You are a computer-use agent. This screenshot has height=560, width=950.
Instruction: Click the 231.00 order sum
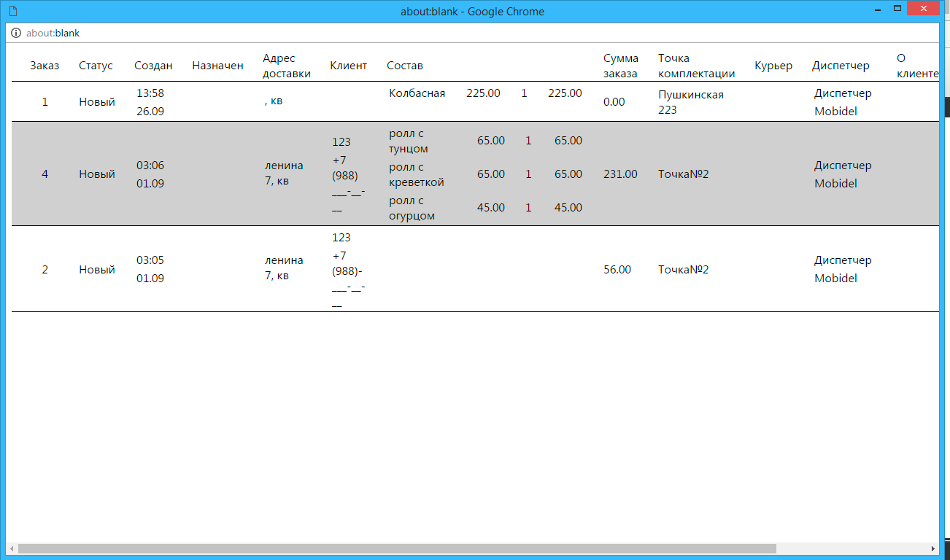pos(620,174)
